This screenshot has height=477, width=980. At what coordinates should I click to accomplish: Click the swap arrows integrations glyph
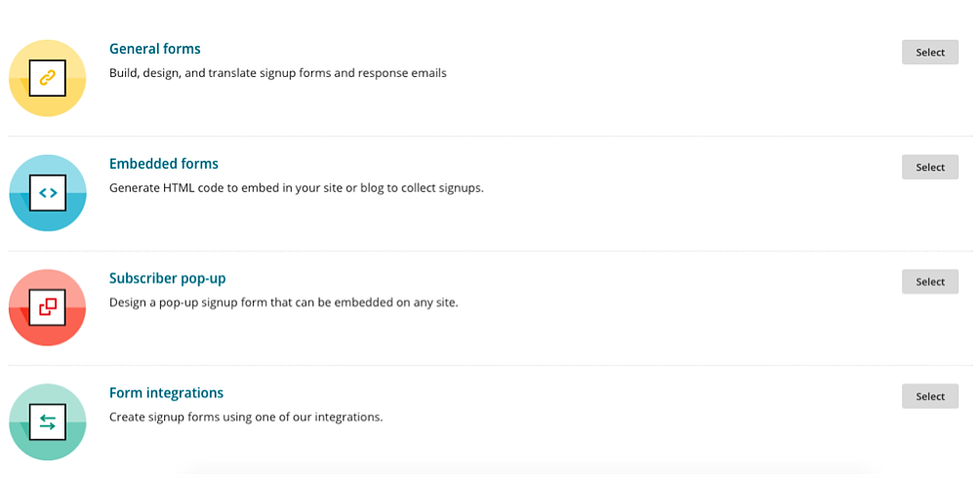point(48,422)
